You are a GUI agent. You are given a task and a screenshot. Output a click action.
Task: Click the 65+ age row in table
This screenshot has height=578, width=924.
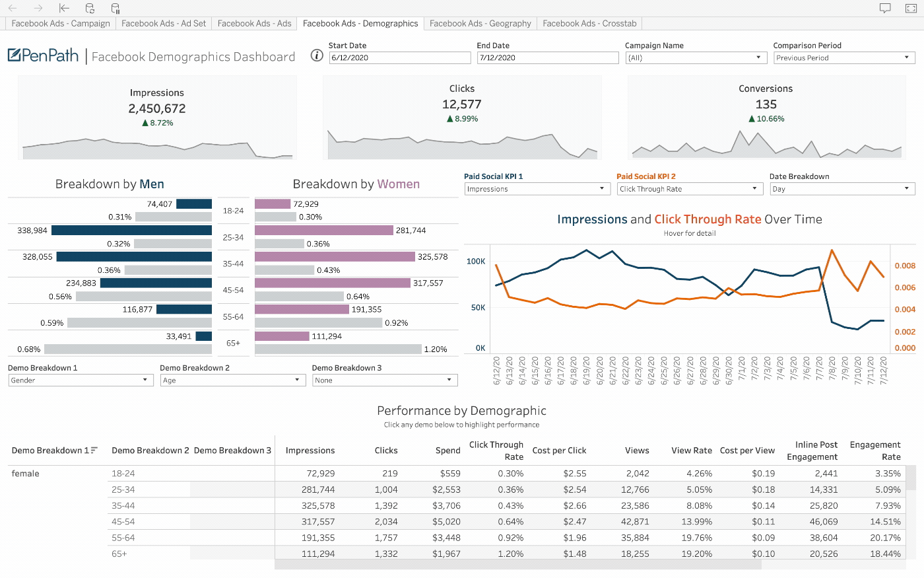point(119,554)
